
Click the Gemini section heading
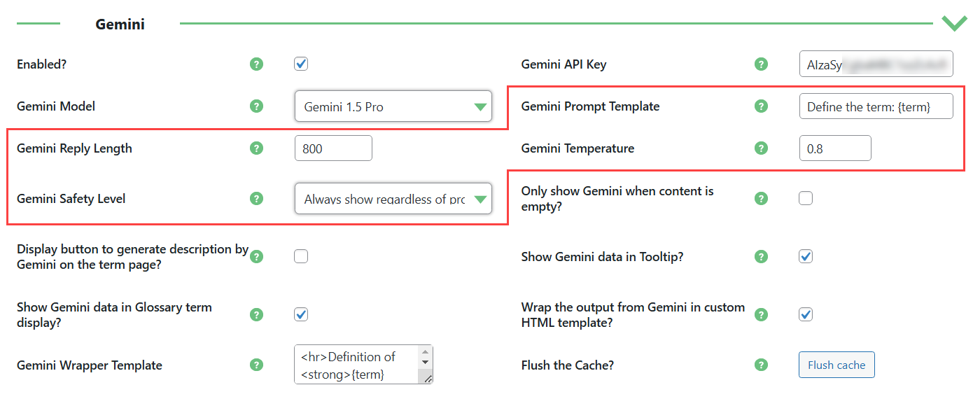[x=120, y=24]
